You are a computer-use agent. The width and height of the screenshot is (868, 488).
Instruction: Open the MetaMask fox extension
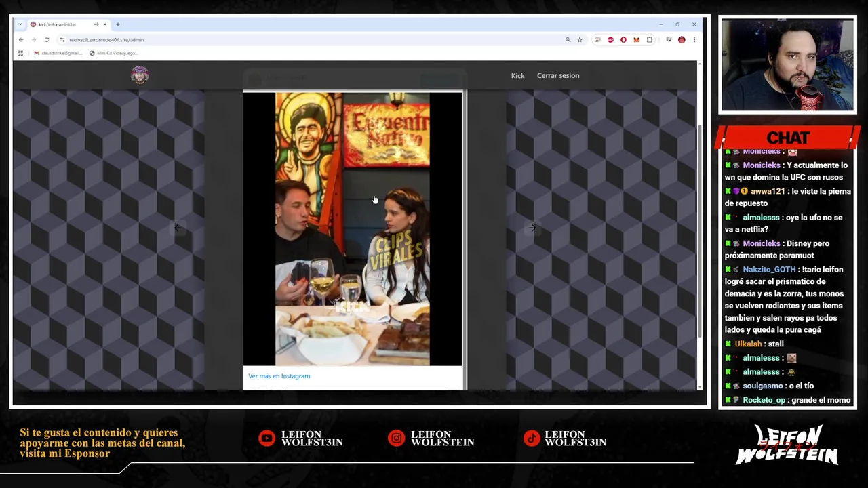click(636, 40)
